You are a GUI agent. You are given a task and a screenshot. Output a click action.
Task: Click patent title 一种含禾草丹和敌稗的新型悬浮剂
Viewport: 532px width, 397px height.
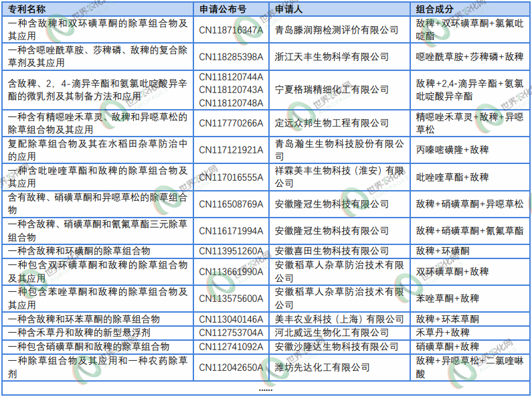[79, 333]
